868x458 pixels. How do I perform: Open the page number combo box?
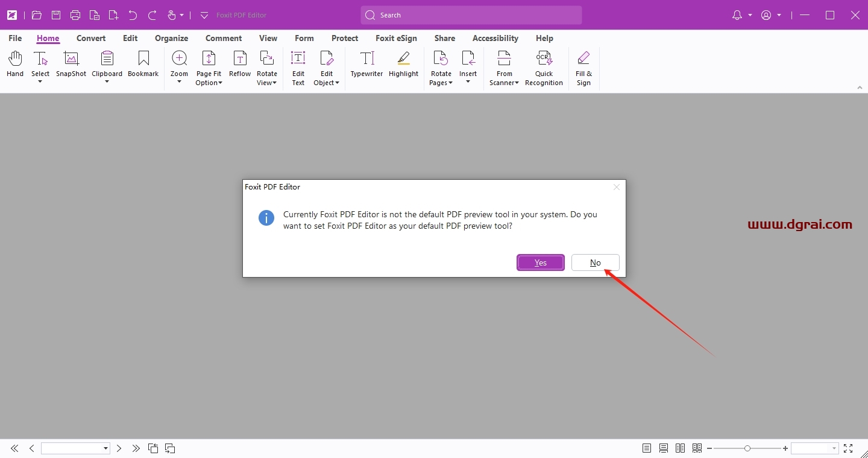(x=75, y=448)
